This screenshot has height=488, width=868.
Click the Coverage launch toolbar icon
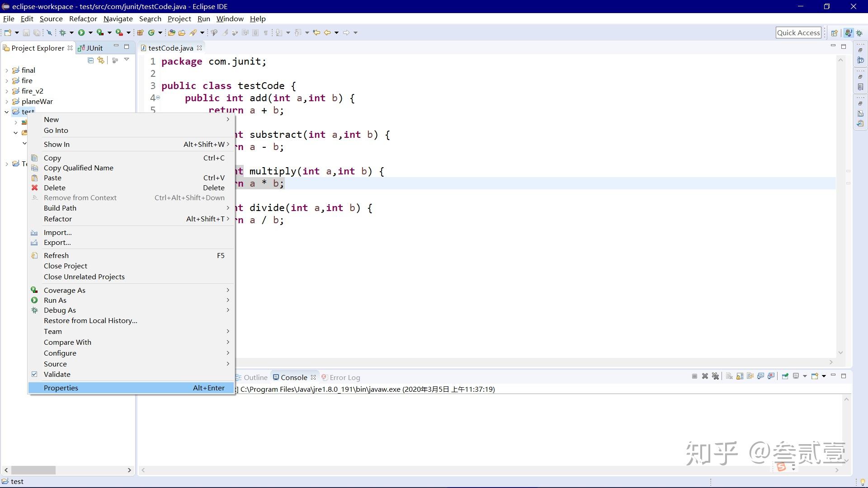coord(100,33)
